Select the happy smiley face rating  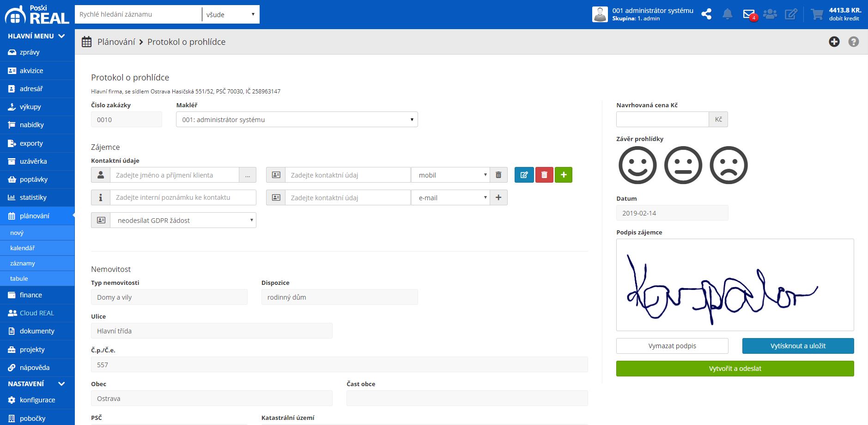pyautogui.click(x=637, y=166)
